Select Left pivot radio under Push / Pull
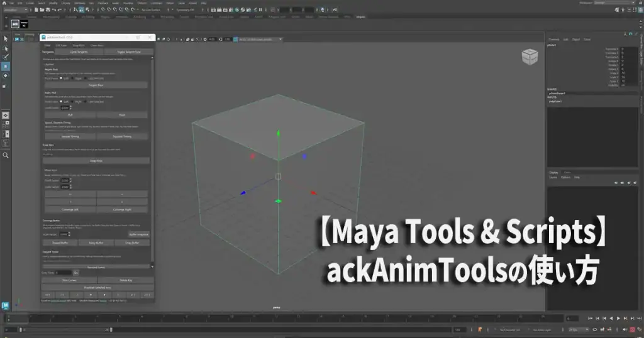This screenshot has height=338, width=644. click(61, 101)
